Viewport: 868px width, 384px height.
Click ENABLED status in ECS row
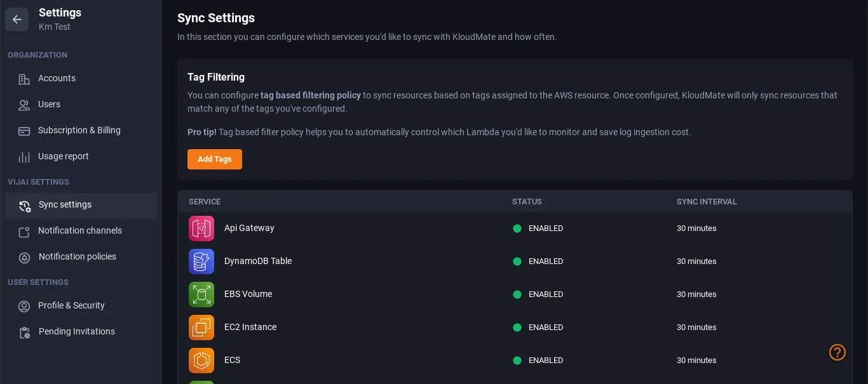pos(546,361)
